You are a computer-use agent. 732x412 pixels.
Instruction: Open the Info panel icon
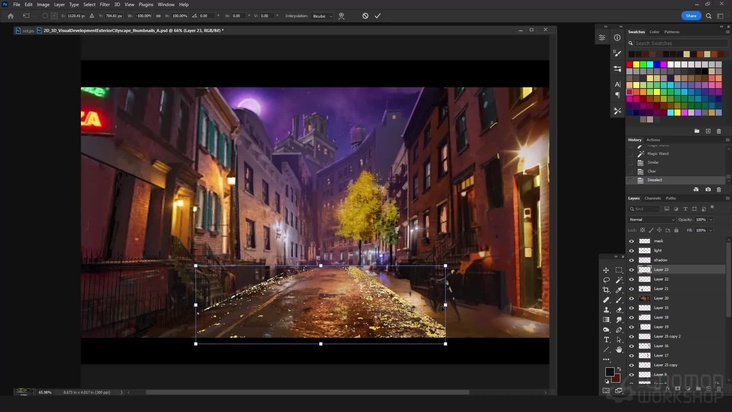(x=617, y=38)
